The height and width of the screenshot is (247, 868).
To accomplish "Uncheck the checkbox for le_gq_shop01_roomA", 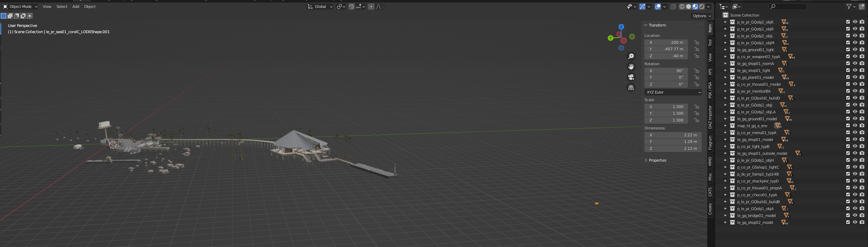I will click(848, 63).
